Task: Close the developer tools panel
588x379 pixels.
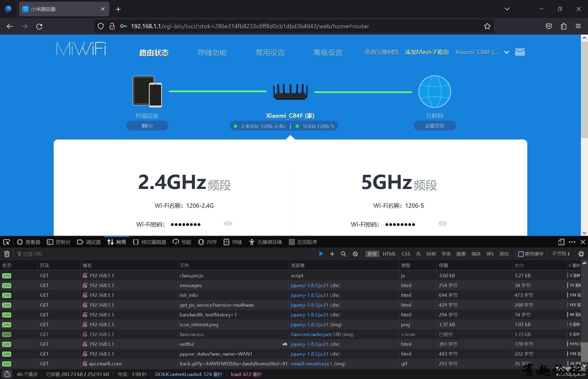Action: [583, 242]
